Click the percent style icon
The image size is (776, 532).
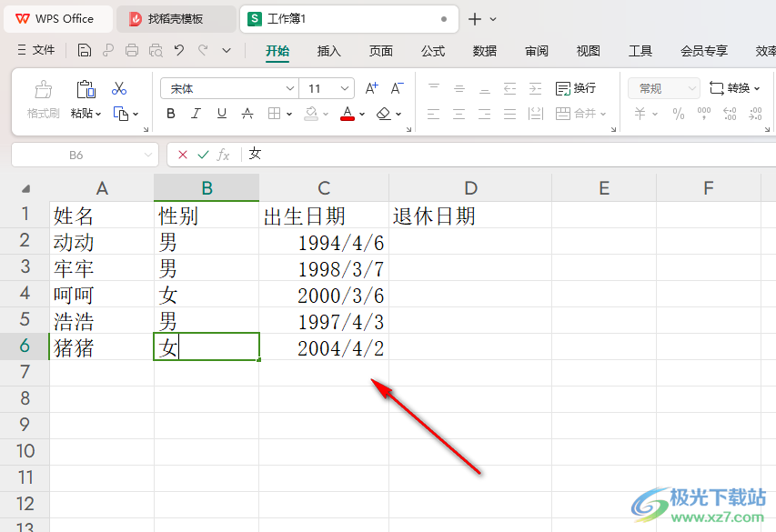pyautogui.click(x=679, y=115)
